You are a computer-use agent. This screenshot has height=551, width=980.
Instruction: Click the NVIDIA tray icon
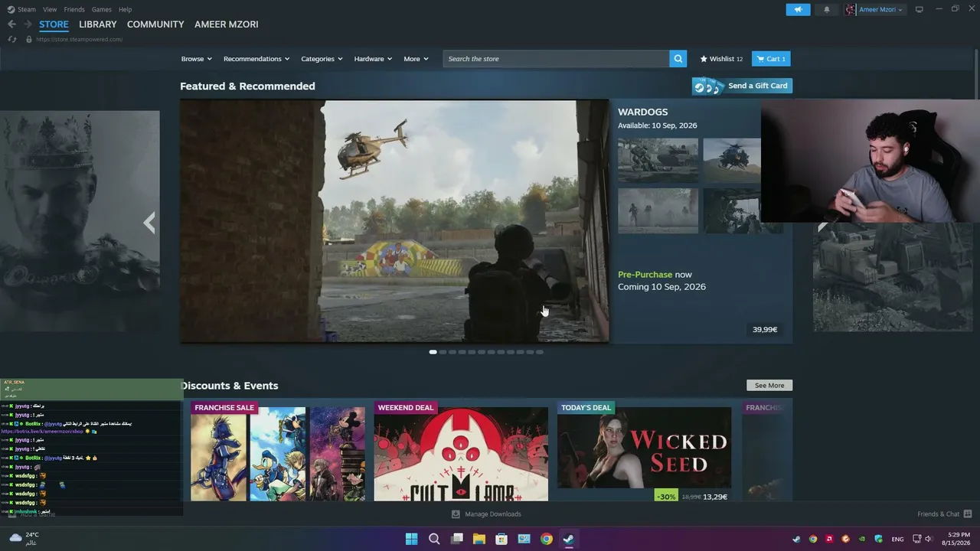coord(862,539)
